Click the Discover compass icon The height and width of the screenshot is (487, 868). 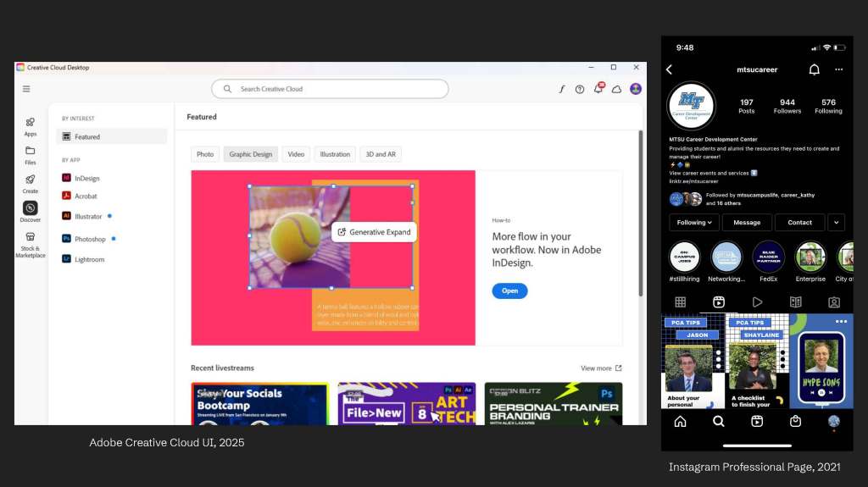point(31,208)
